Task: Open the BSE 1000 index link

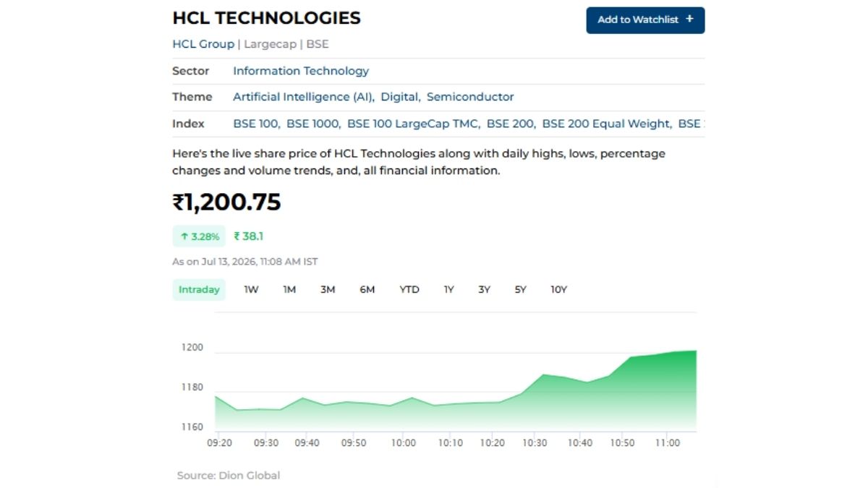Action: point(312,124)
